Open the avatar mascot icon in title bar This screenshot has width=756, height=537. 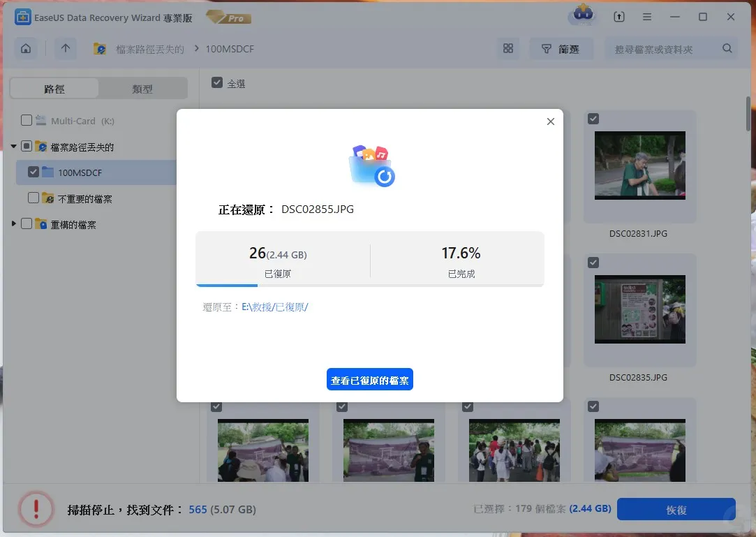(x=583, y=15)
